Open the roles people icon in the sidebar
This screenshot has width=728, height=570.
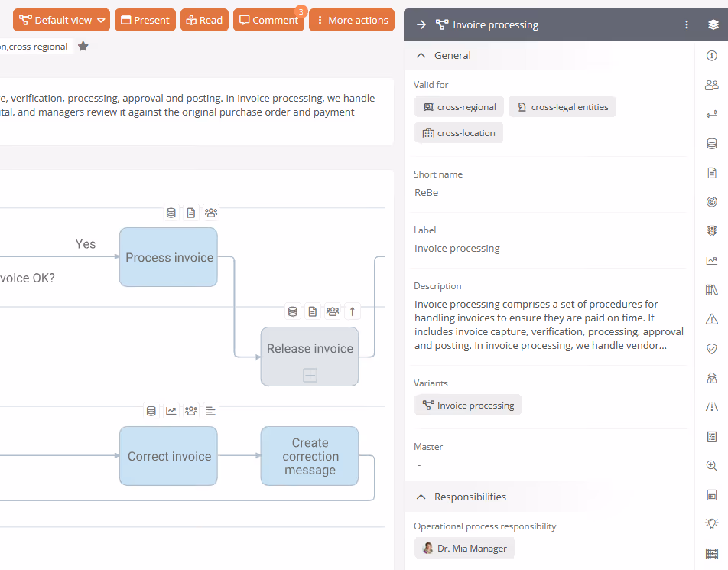[x=711, y=85]
